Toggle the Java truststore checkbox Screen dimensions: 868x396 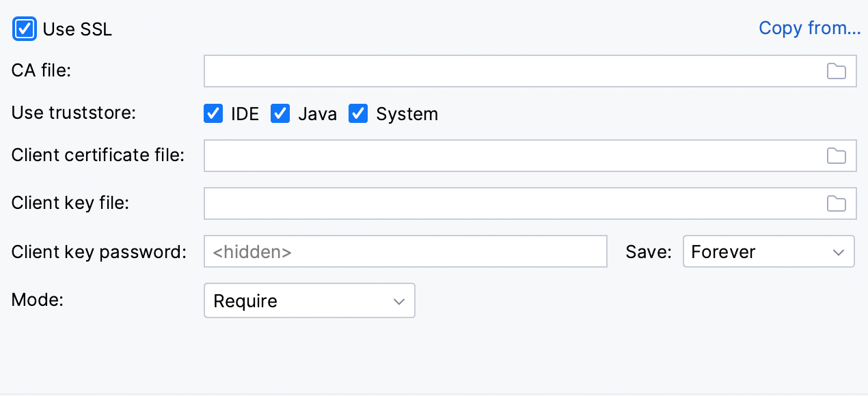(281, 113)
